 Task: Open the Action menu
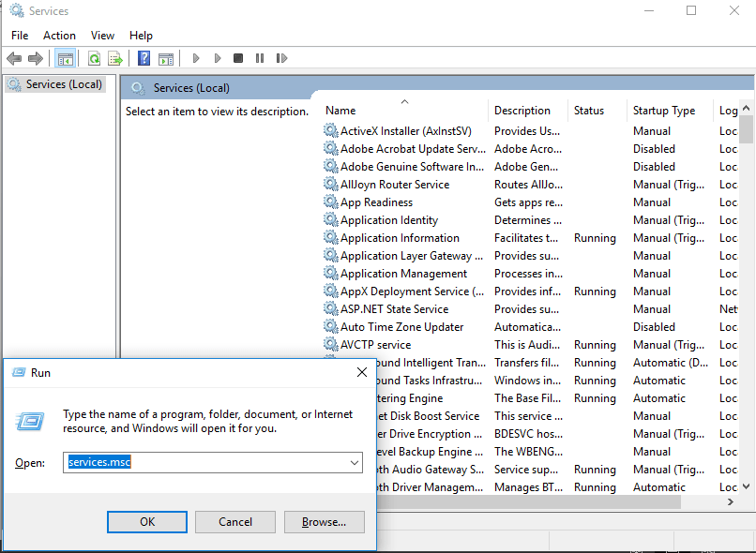[59, 36]
